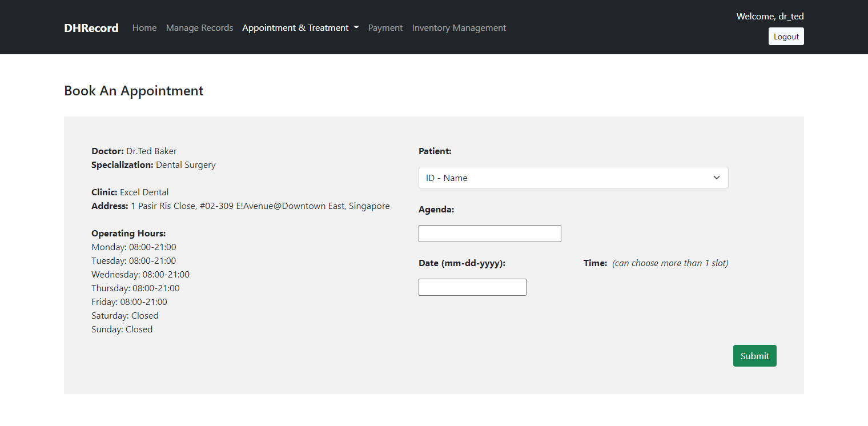
Task: Click 'Monday: 08:00-21:00' hours row
Action: [x=134, y=247]
